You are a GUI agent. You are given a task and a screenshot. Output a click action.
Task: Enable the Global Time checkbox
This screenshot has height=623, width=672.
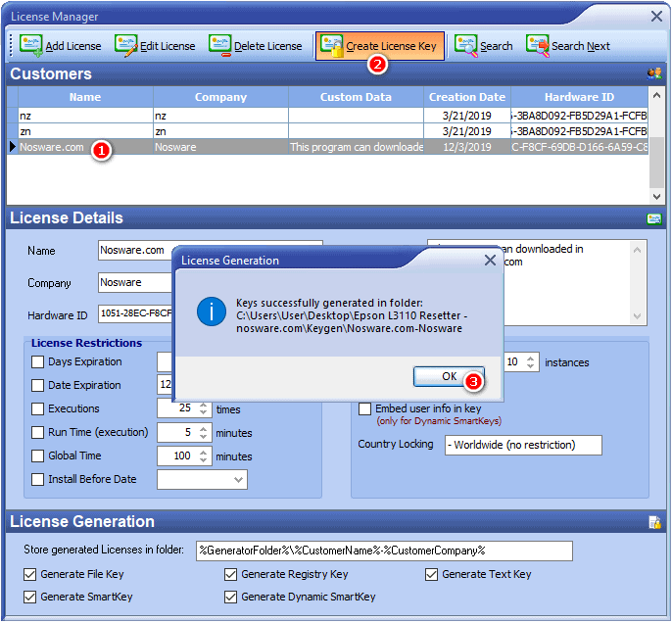pyautogui.click(x=37, y=455)
